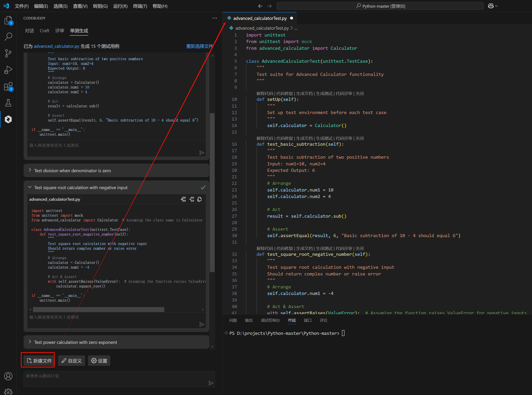
Task: Open CODEBUDDY panel more actions ellipsis
Action: [x=215, y=18]
